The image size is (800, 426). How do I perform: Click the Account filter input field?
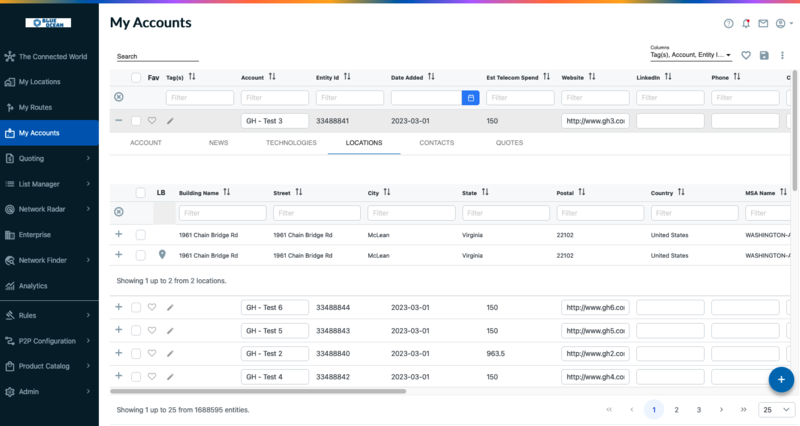(x=274, y=98)
